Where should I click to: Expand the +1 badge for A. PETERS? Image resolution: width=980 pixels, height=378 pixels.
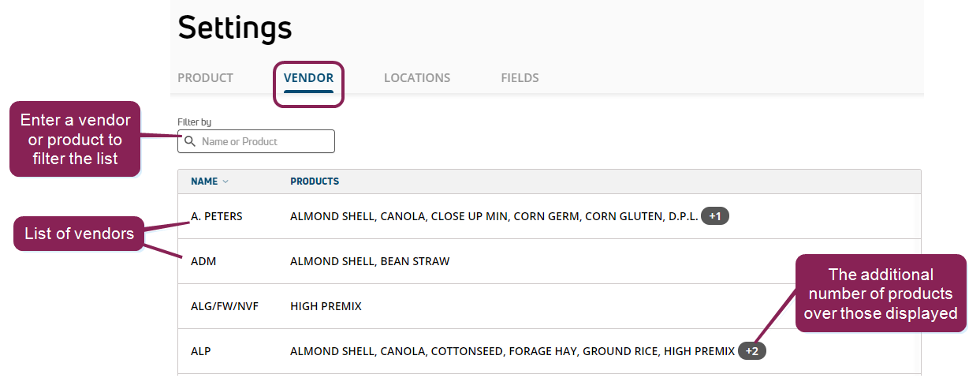coord(715,216)
